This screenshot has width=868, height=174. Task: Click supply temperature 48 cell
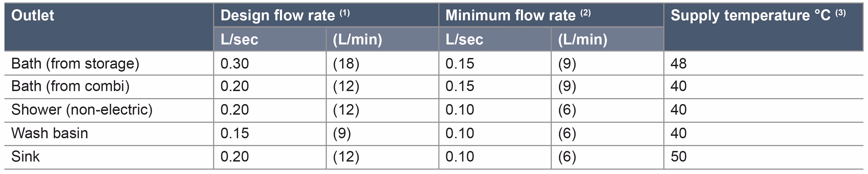click(x=678, y=63)
